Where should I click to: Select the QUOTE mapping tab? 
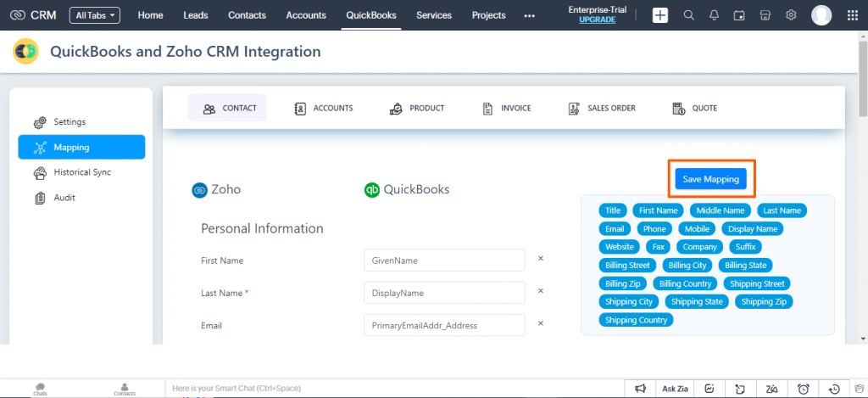point(695,108)
